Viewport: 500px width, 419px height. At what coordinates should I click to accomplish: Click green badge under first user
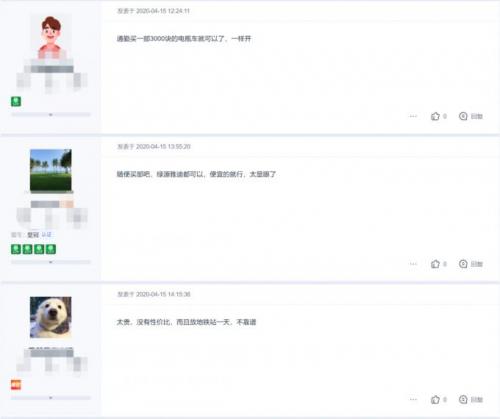click(x=16, y=101)
